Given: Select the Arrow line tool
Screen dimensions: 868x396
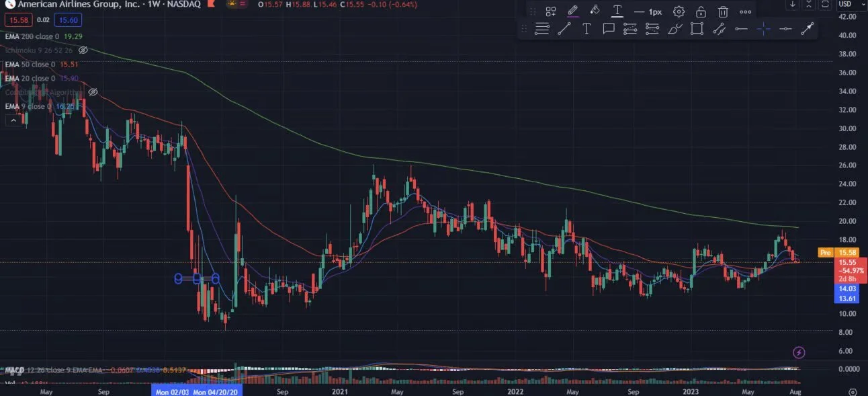Looking at the screenshot, I should pyautogui.click(x=808, y=29).
